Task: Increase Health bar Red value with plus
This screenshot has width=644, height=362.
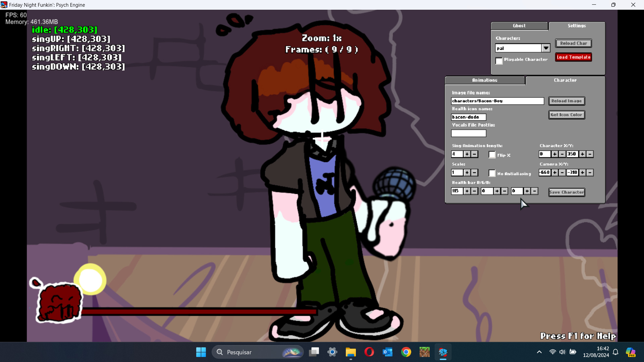Action: (x=467, y=191)
